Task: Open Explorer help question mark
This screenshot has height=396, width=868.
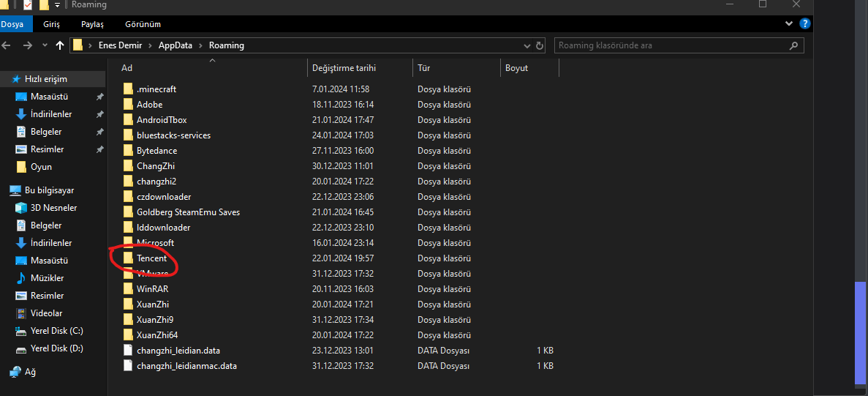Action: click(805, 24)
